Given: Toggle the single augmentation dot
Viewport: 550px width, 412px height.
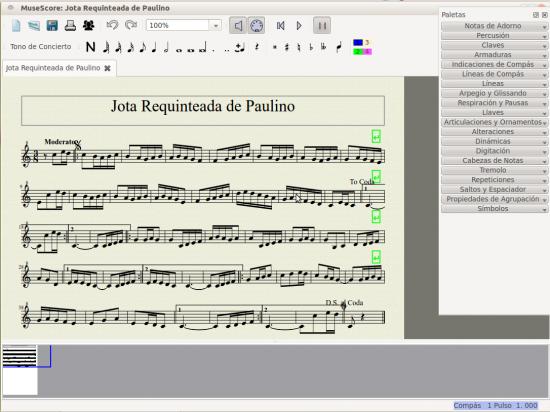Looking at the screenshot, I should [214, 51].
